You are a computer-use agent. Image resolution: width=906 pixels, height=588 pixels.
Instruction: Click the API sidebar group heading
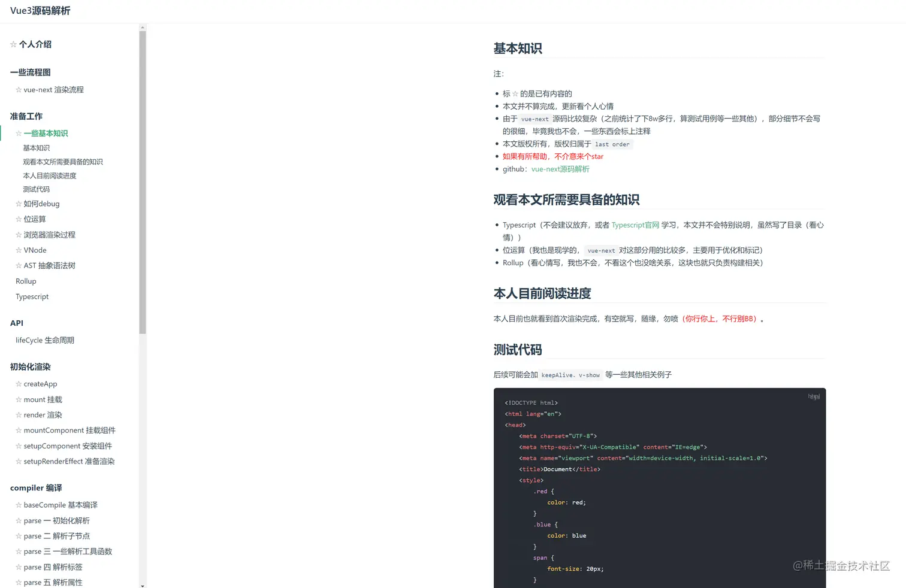tap(17, 323)
